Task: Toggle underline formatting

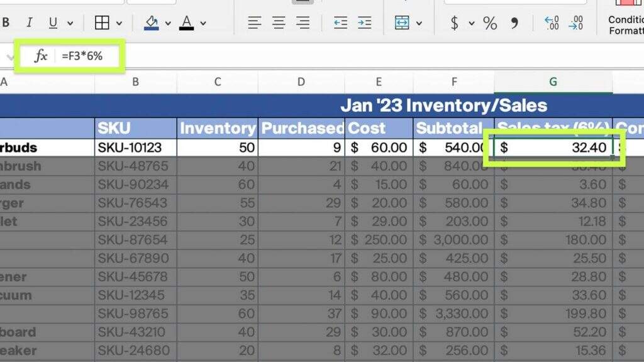Action: coord(53,23)
